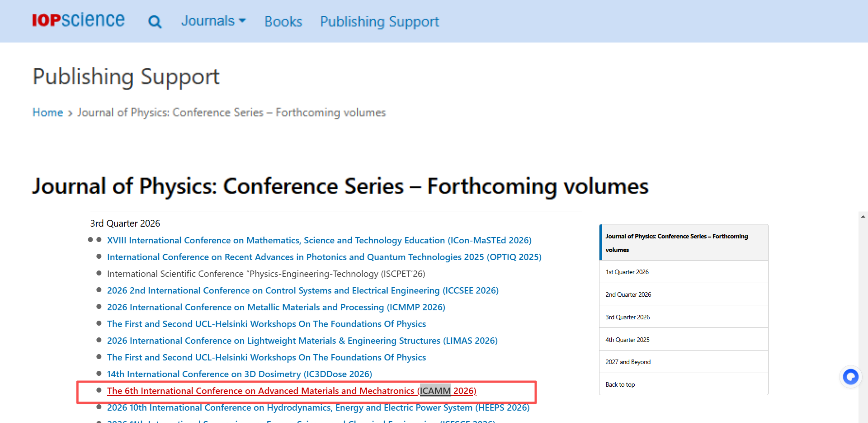The image size is (868, 423).
Task: Open LIMAS 2026 lightweight materials link
Action: 302,340
